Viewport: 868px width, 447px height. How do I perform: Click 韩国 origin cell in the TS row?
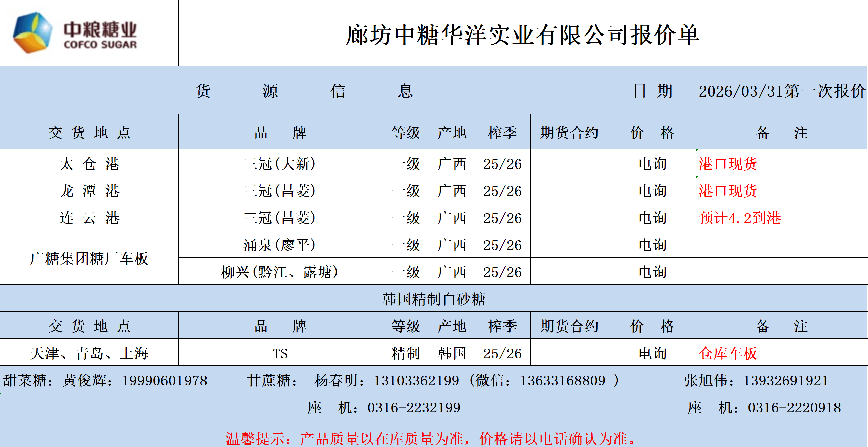(x=452, y=353)
